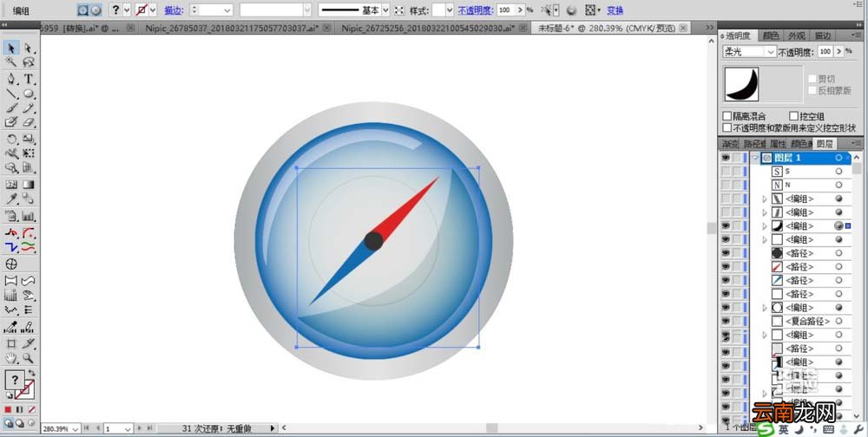This screenshot has height=437, width=868.
Task: Select the Column Graph tool
Action: pos(29,216)
